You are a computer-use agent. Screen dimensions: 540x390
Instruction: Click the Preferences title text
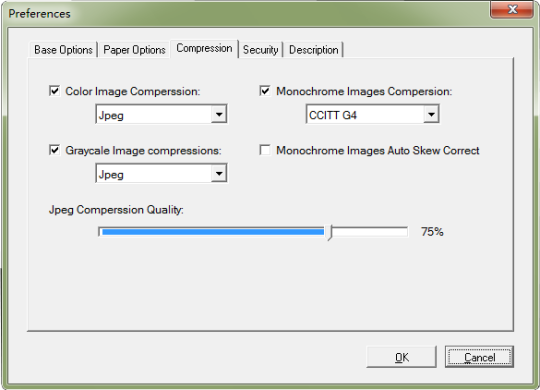pyautogui.click(x=39, y=14)
